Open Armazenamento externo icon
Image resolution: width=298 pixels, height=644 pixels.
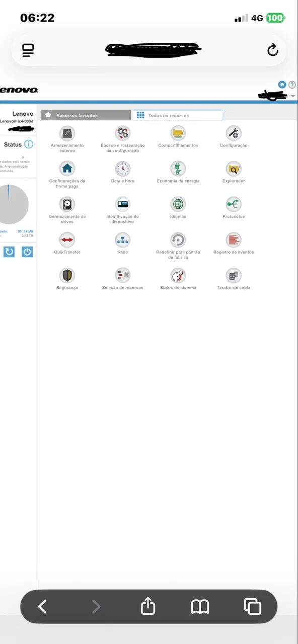pos(67,133)
